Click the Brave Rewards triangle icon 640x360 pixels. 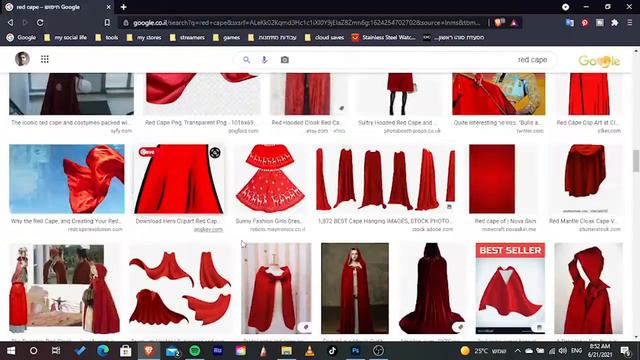tap(514, 23)
